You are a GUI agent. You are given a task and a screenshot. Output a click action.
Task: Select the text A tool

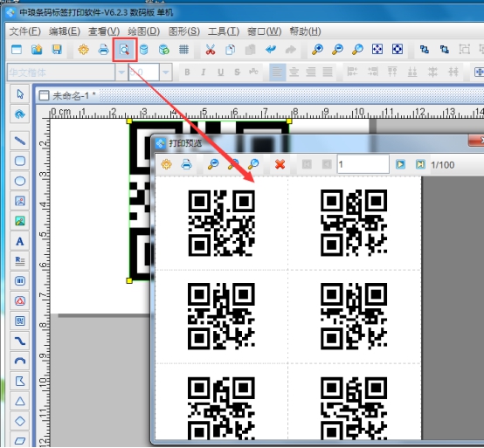coord(20,241)
